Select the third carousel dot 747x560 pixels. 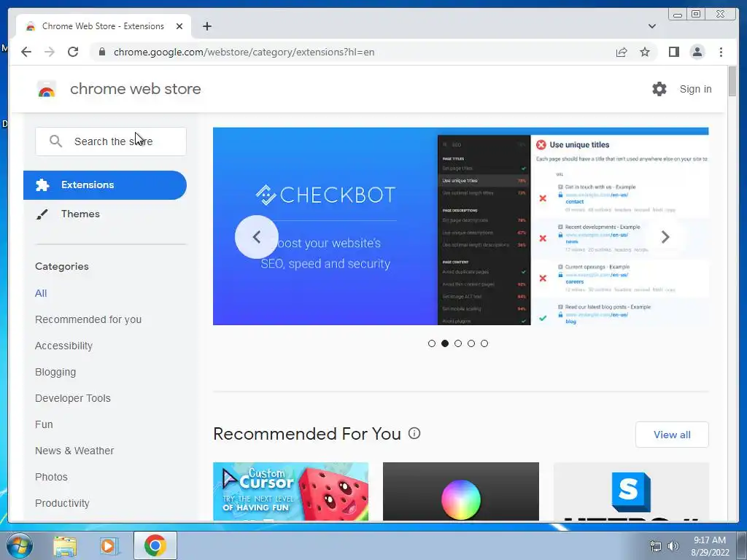click(458, 343)
